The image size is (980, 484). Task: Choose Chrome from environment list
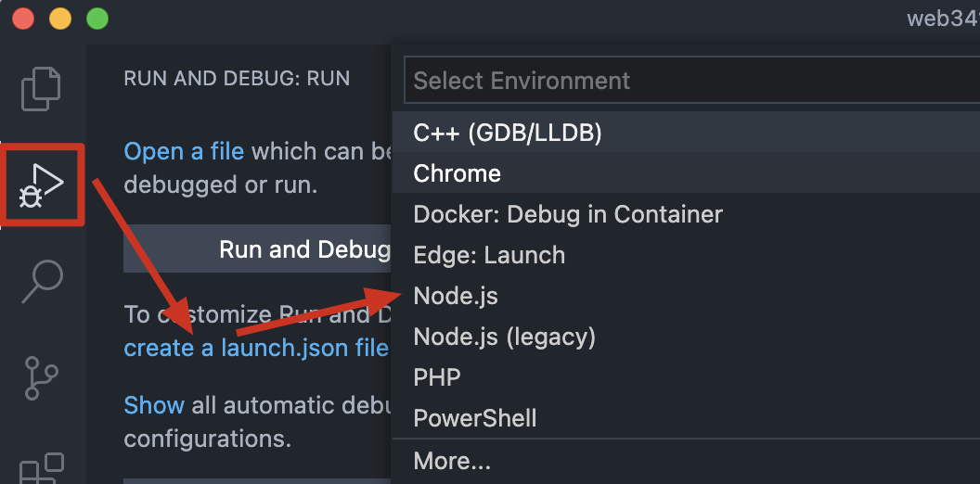pyautogui.click(x=457, y=173)
